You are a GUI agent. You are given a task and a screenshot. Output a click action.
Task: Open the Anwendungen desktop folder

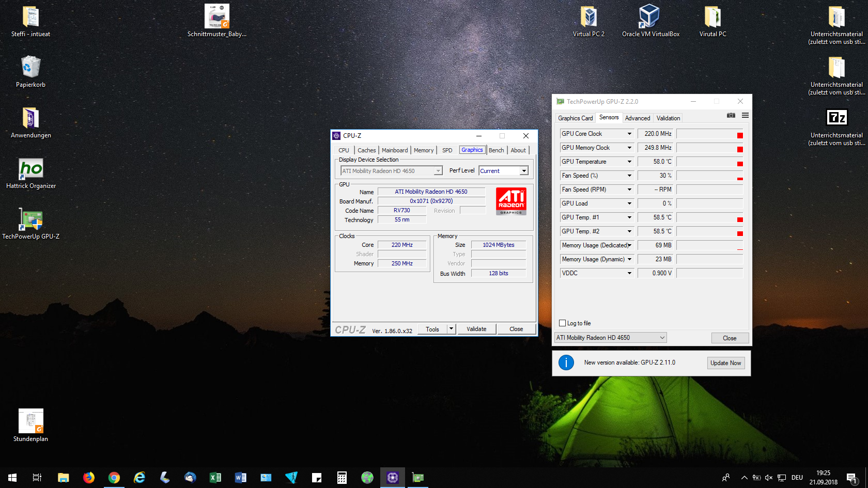coord(30,122)
